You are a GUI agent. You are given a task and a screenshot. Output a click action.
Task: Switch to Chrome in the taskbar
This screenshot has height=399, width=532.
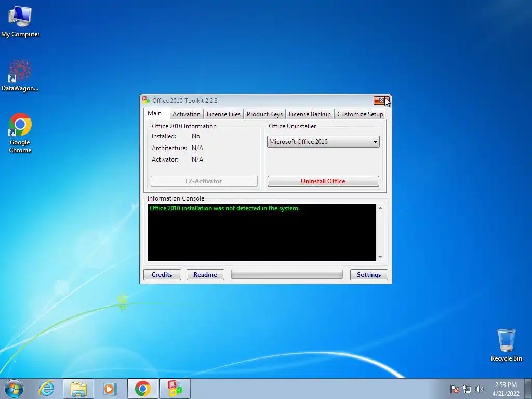tap(143, 389)
